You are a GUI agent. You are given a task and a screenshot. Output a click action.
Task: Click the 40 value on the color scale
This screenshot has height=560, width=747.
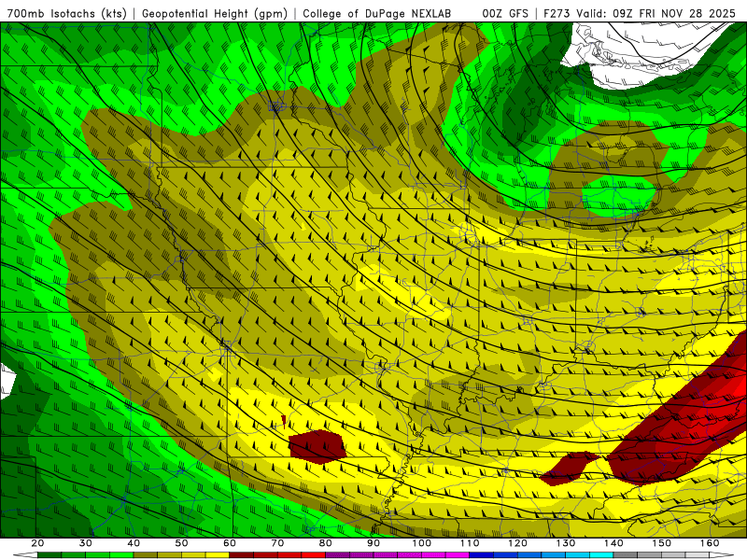[x=134, y=543]
